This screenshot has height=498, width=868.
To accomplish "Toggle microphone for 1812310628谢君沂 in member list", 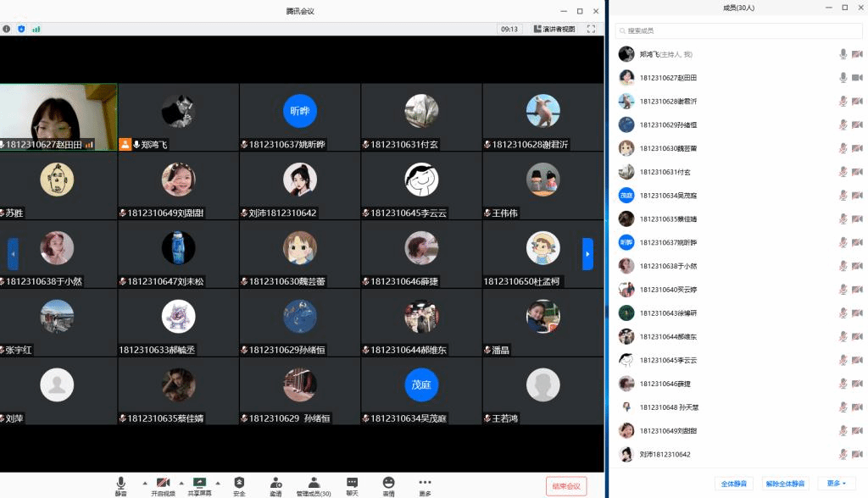I will coord(843,102).
